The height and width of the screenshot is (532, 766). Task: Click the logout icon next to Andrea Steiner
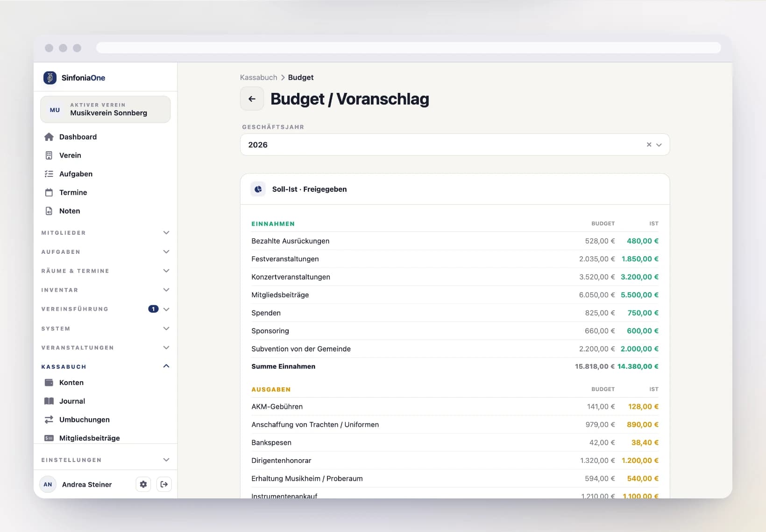coord(164,484)
